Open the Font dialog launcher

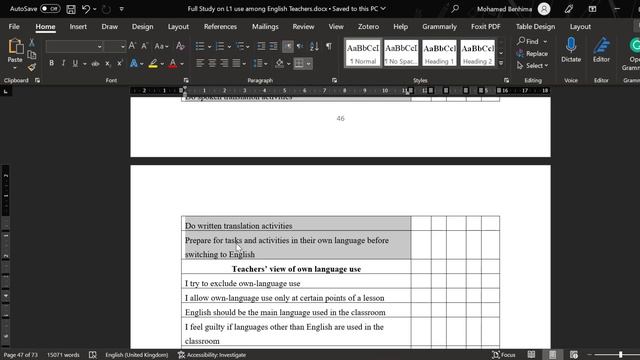(186, 80)
